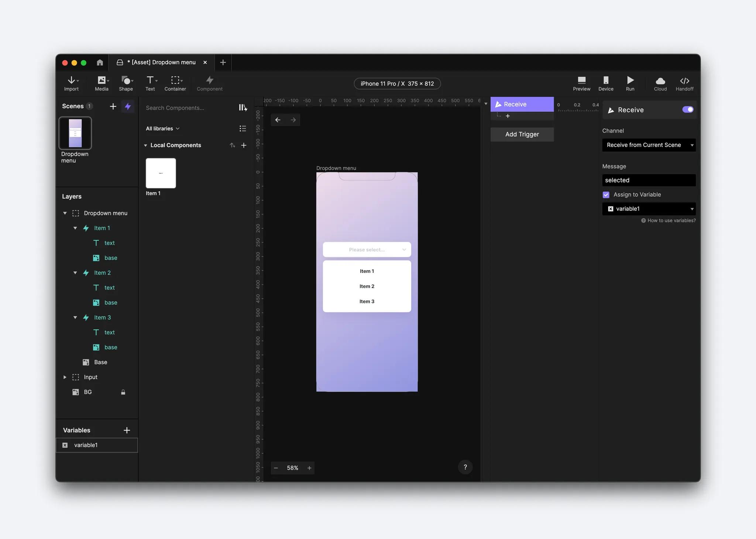Open the Media tool

tap(102, 83)
